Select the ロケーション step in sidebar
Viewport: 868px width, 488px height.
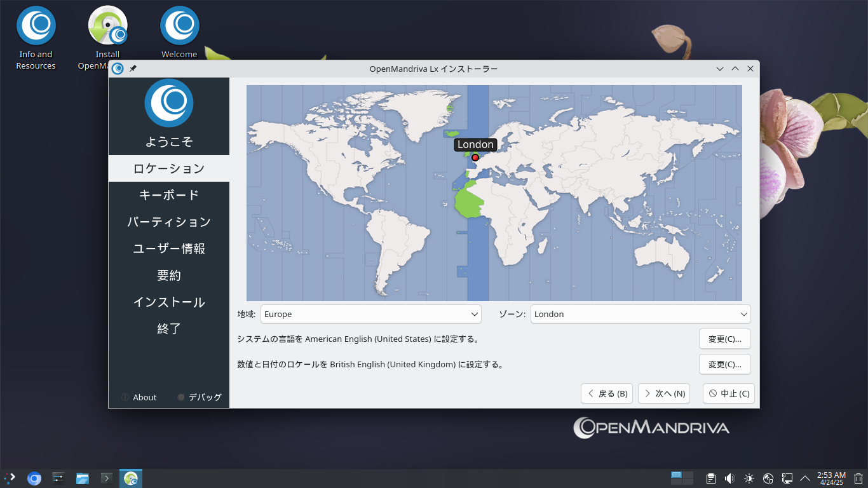coord(169,168)
